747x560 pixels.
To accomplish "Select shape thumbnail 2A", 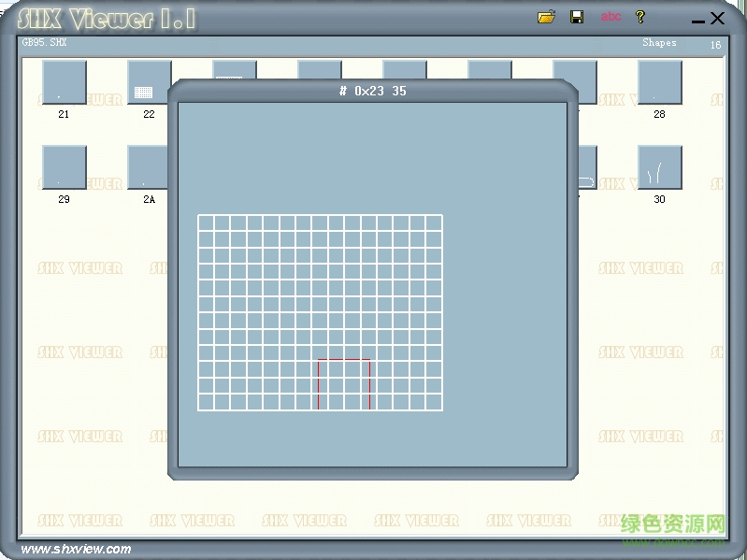I will pyautogui.click(x=148, y=168).
